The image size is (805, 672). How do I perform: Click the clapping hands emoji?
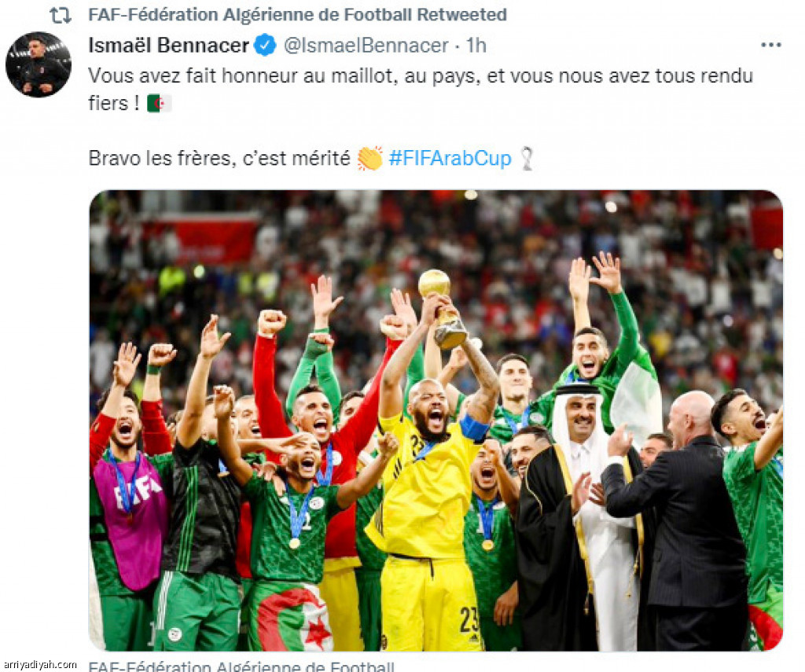pos(370,158)
